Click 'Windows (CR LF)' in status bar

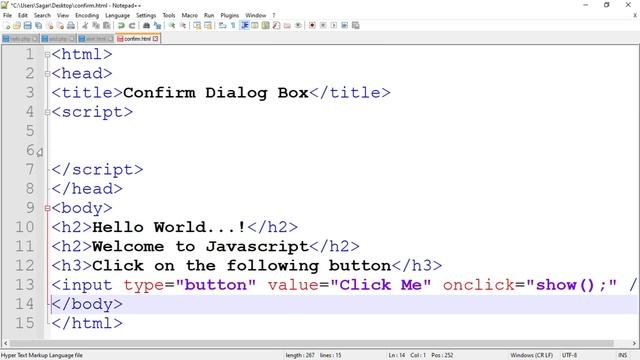tap(531, 355)
